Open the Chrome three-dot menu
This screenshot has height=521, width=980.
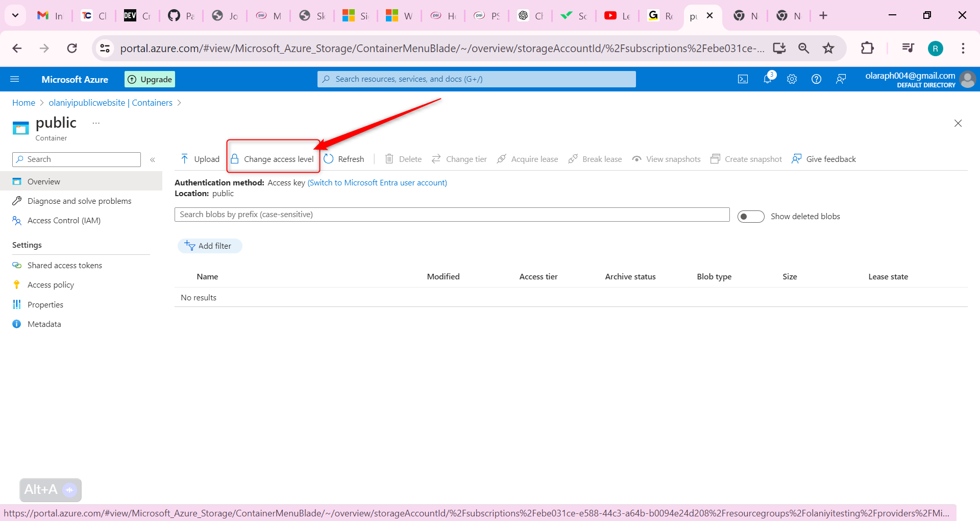coord(963,48)
